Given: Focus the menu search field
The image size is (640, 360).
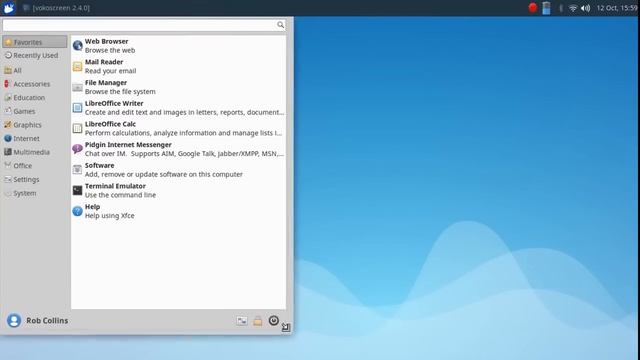Looking at the screenshot, I should (x=144, y=25).
